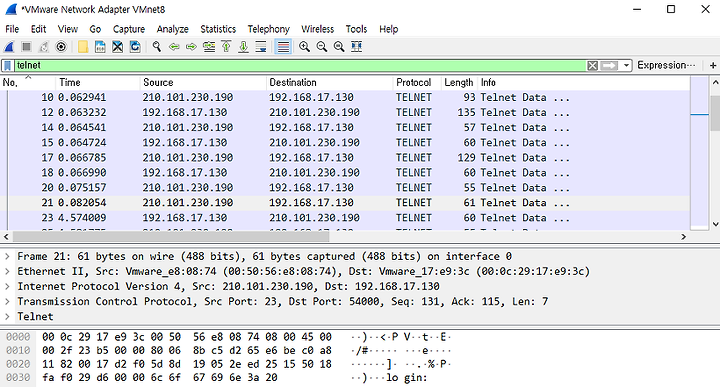Stop the running packet capture

(x=26, y=47)
